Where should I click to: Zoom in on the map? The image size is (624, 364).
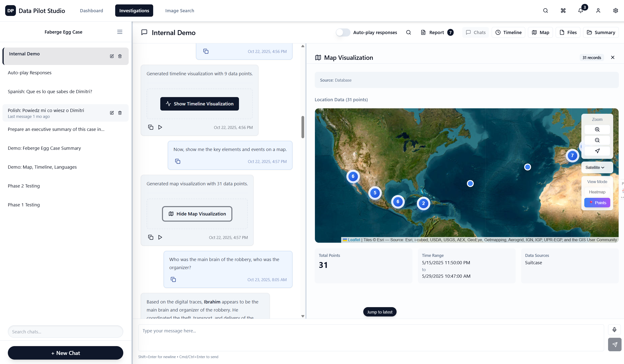pos(597,129)
